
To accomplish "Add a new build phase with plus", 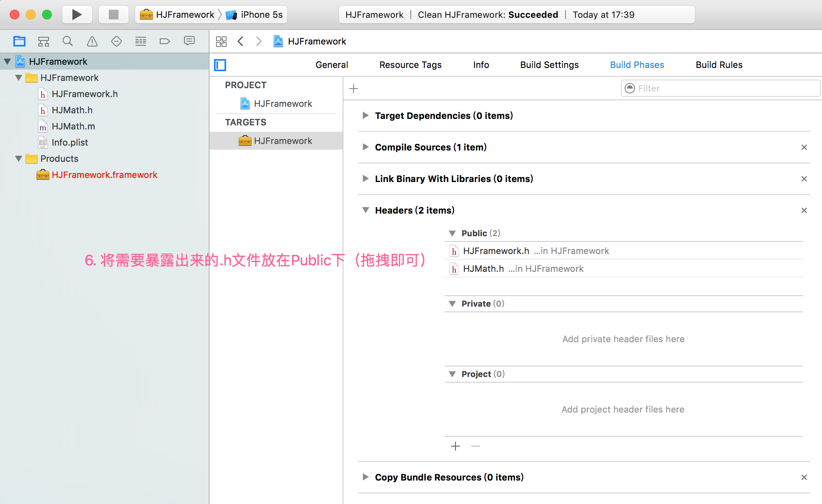I will 354,89.
